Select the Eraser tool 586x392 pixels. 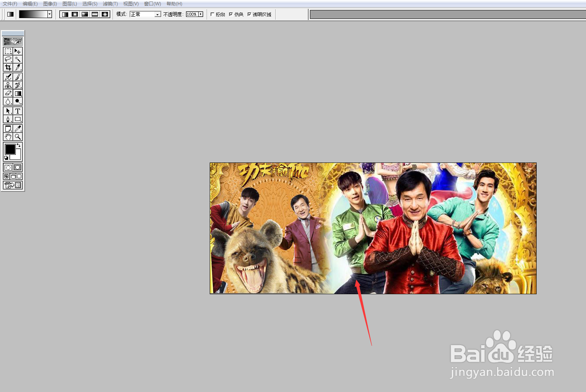pos(8,93)
